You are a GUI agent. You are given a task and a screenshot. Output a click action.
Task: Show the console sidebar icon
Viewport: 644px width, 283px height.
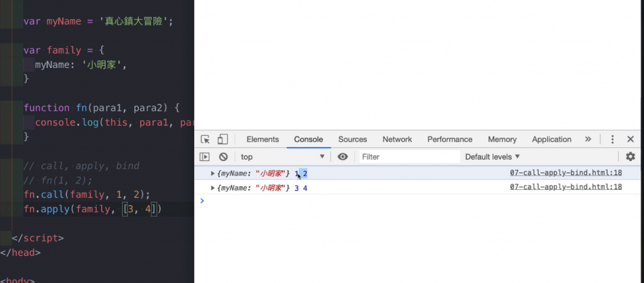[x=204, y=157]
